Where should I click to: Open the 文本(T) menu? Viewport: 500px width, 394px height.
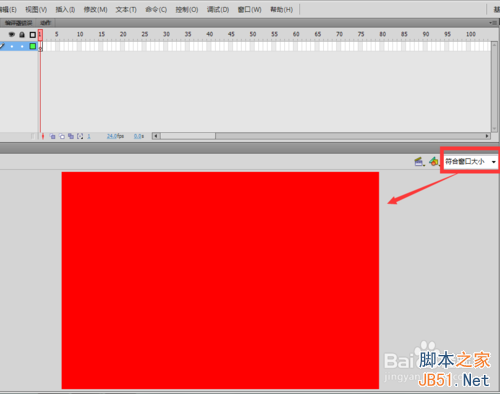click(126, 9)
